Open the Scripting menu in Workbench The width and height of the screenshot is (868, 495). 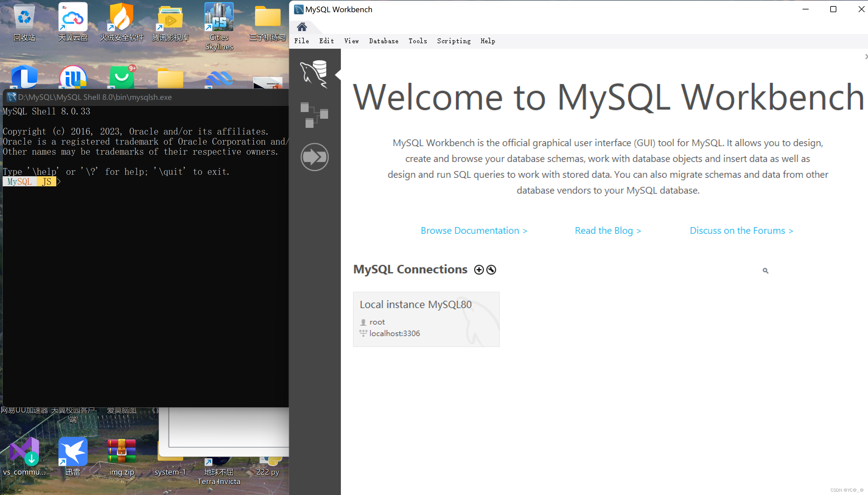(x=453, y=41)
